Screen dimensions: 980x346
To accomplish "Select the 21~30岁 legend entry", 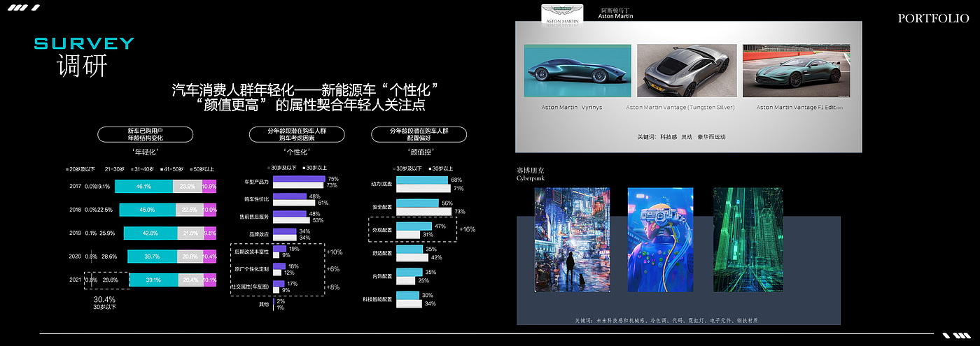I will point(115,169).
